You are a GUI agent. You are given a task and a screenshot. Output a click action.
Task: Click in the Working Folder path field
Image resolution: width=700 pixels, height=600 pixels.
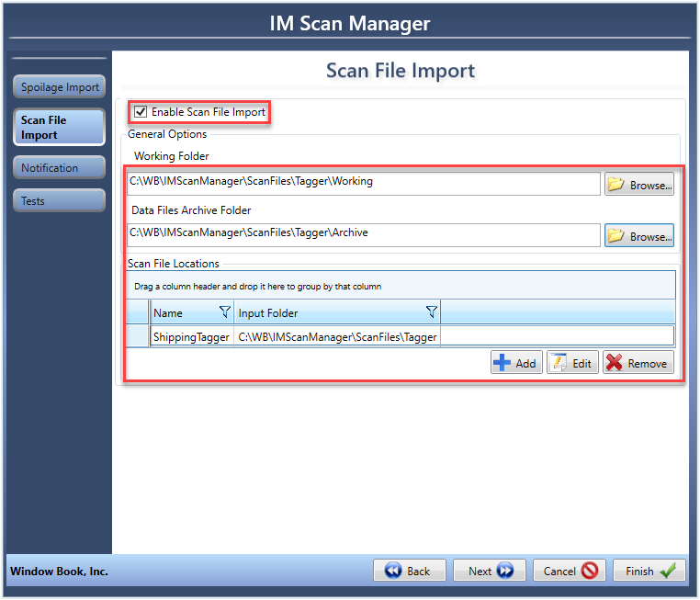point(364,184)
